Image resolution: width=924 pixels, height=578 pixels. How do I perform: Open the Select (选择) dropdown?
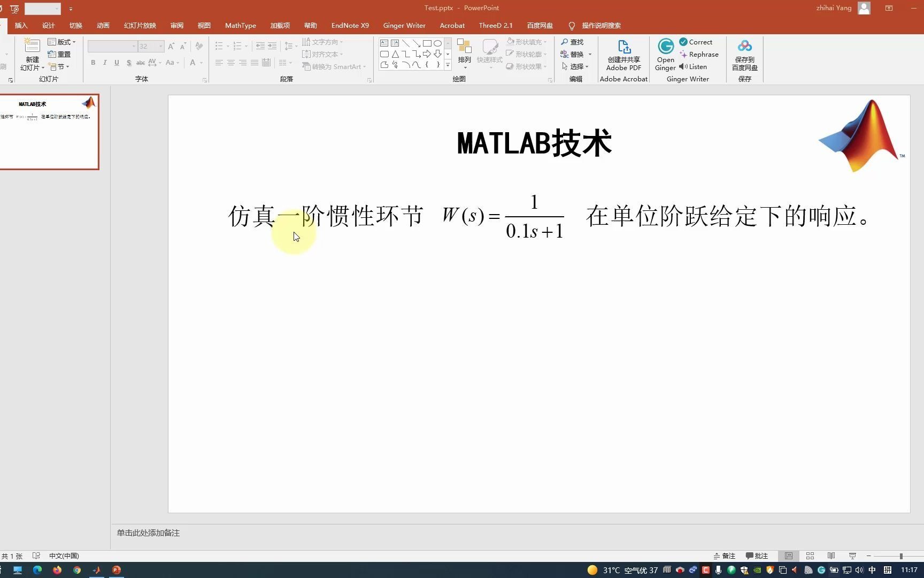[575, 66]
